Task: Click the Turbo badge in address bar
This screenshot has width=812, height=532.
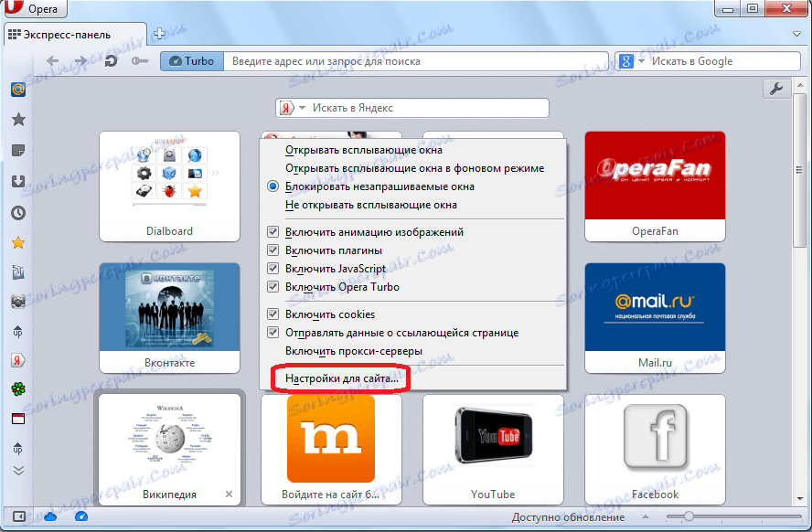Action: (x=192, y=61)
